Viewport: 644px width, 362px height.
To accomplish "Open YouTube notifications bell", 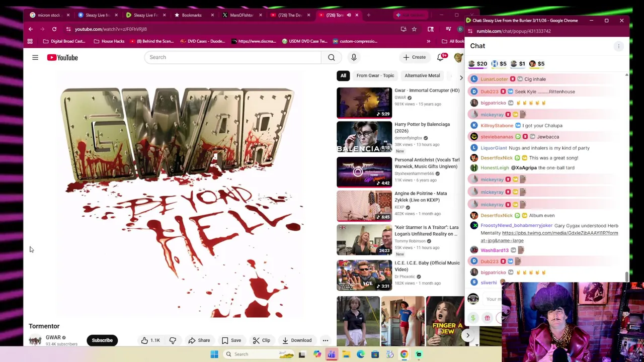I will (x=441, y=57).
